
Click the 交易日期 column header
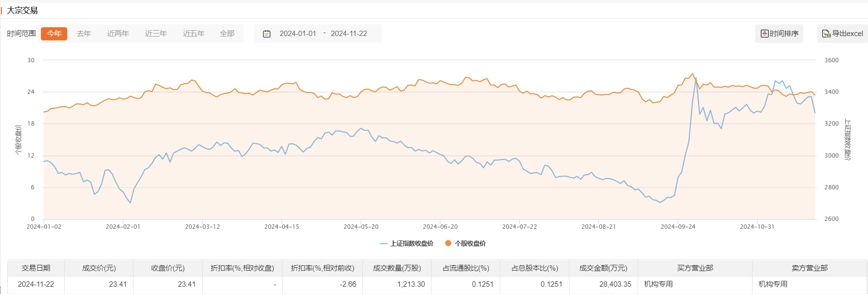click(x=36, y=268)
